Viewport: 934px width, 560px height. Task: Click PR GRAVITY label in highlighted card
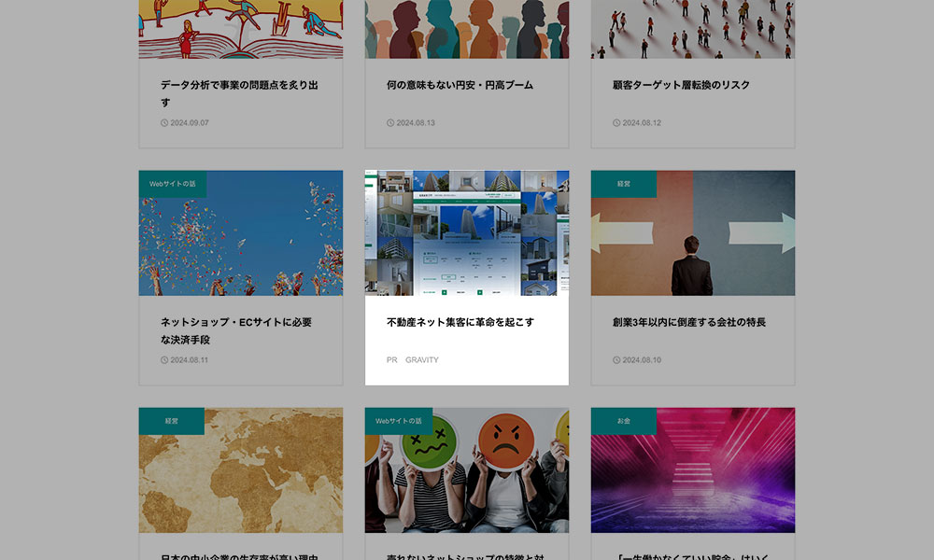413,360
